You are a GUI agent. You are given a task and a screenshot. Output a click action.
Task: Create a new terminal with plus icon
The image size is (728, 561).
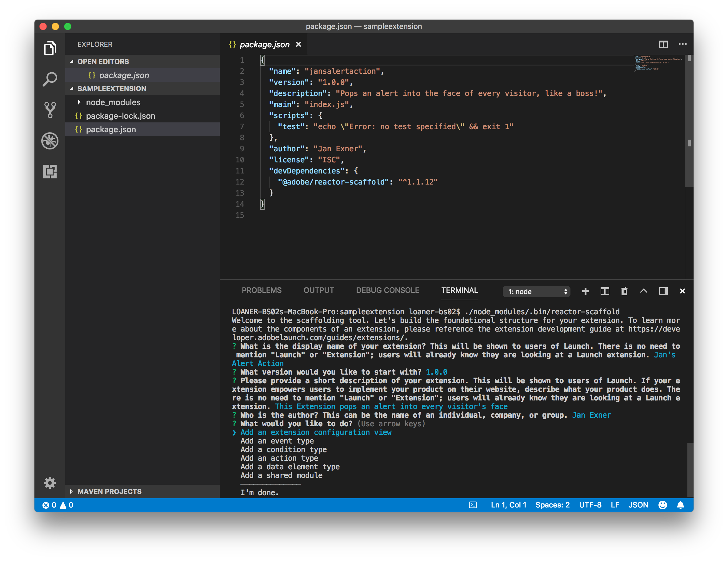pyautogui.click(x=585, y=291)
